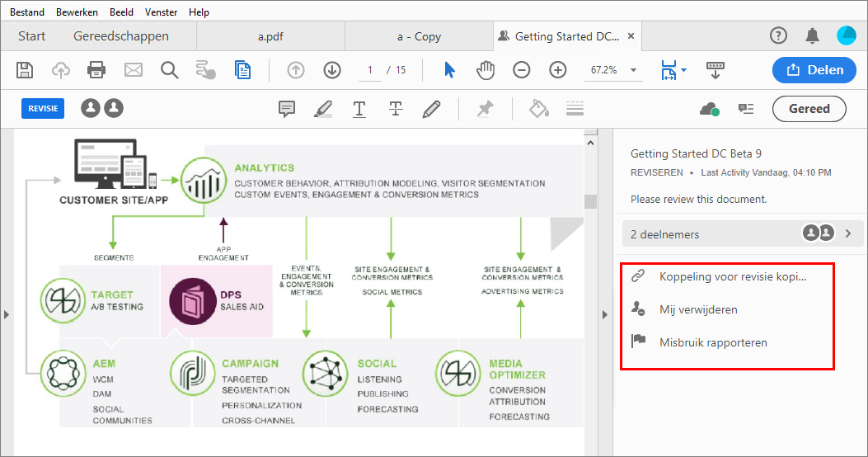Click the page number input field

pos(370,70)
